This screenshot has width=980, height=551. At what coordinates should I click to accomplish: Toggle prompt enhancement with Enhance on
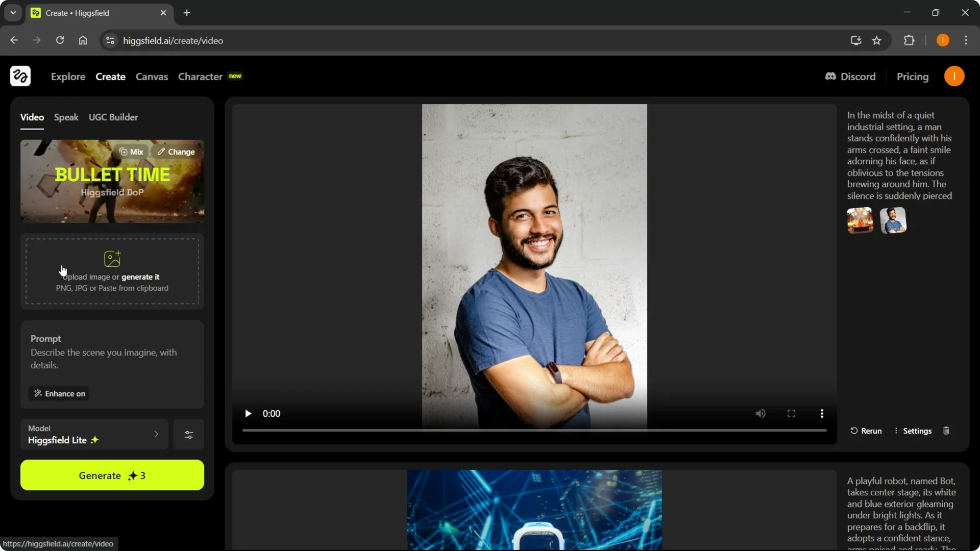click(x=58, y=393)
